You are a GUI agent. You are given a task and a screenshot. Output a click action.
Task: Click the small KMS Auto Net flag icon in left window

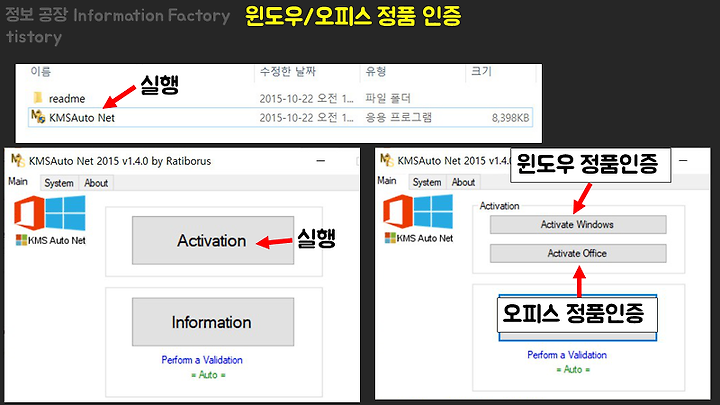tap(21, 240)
